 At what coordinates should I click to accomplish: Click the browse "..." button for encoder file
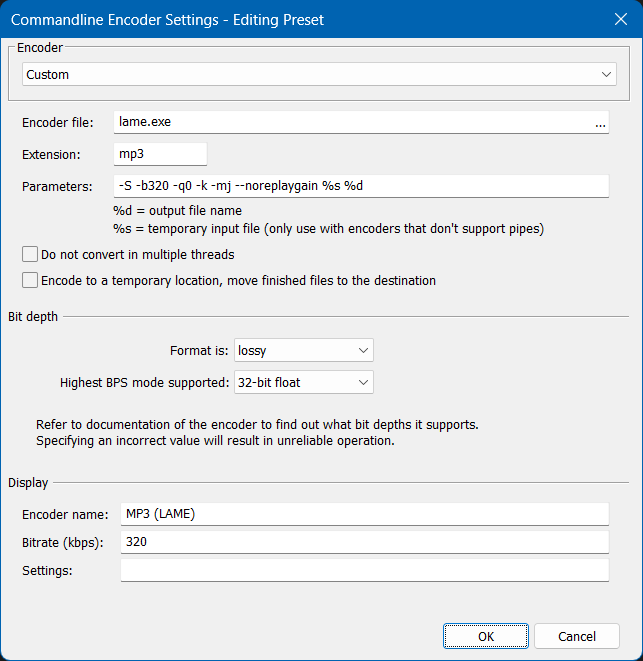600,122
